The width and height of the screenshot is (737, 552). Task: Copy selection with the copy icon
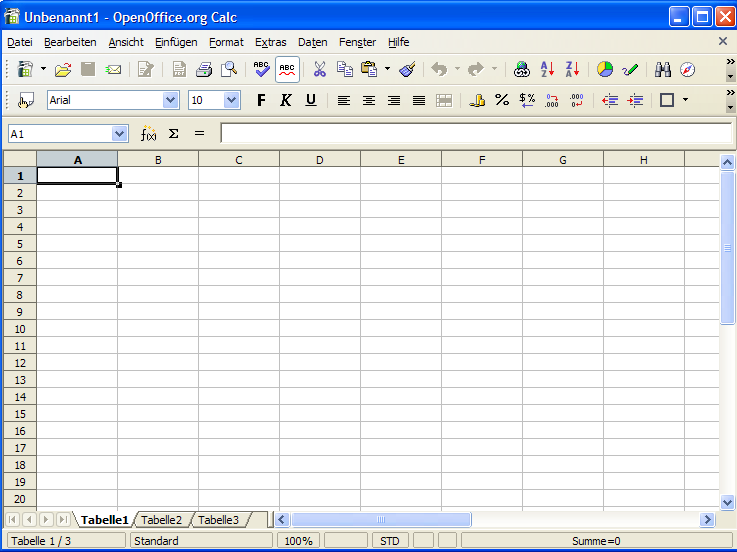[345, 70]
